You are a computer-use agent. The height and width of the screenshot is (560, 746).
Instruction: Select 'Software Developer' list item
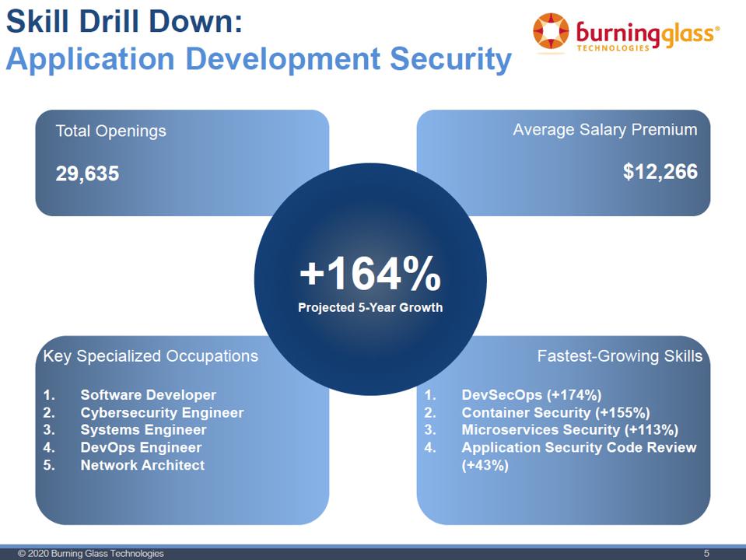[148, 395]
